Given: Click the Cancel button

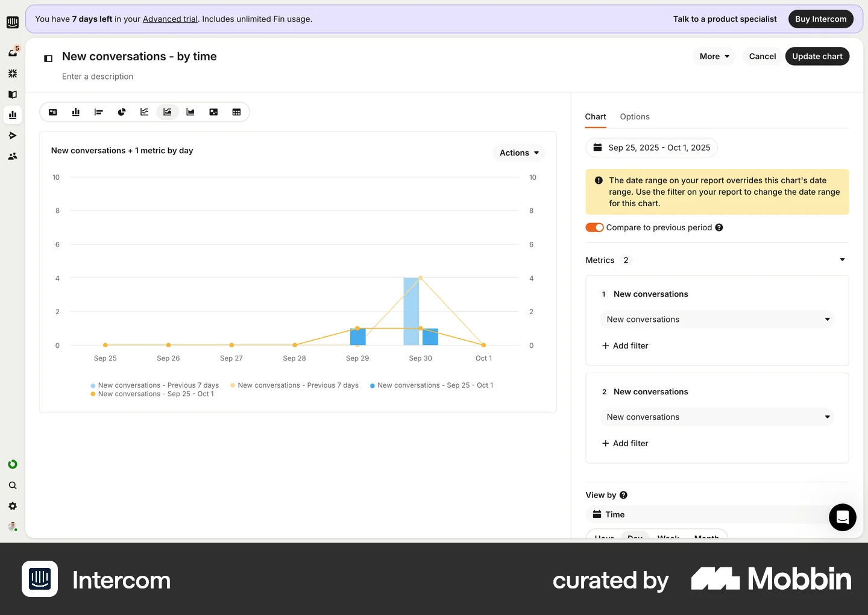Looking at the screenshot, I should click(763, 56).
